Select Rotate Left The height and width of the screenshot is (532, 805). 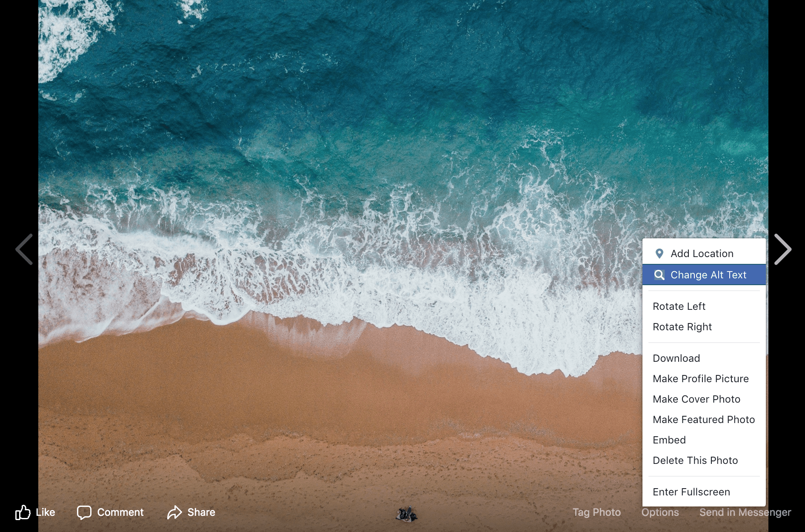click(x=704, y=306)
